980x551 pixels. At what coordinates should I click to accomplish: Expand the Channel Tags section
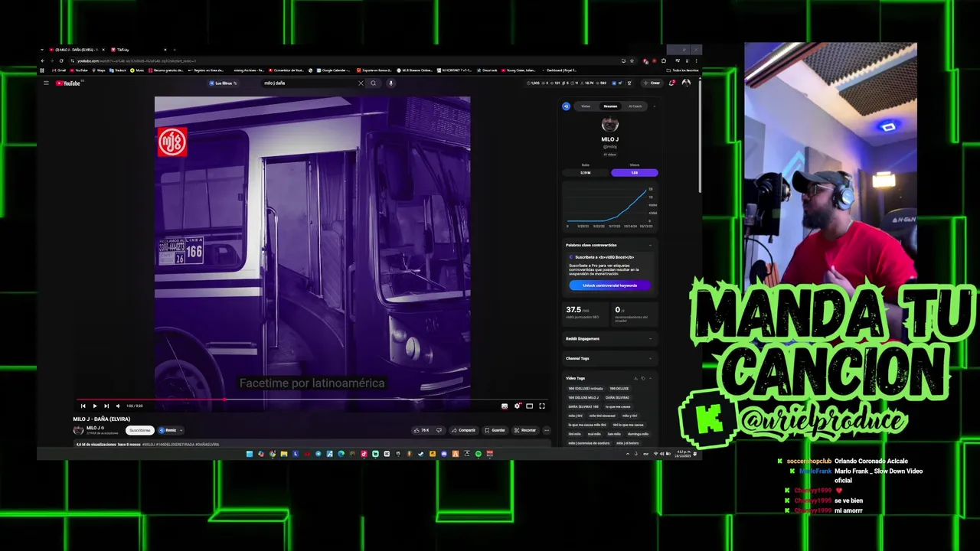tap(650, 358)
